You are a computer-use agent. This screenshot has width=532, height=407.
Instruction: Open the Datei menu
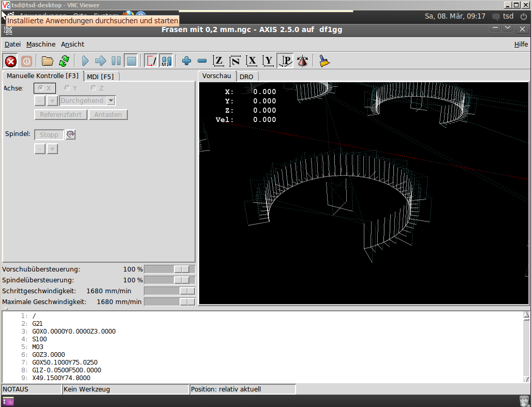(x=12, y=44)
